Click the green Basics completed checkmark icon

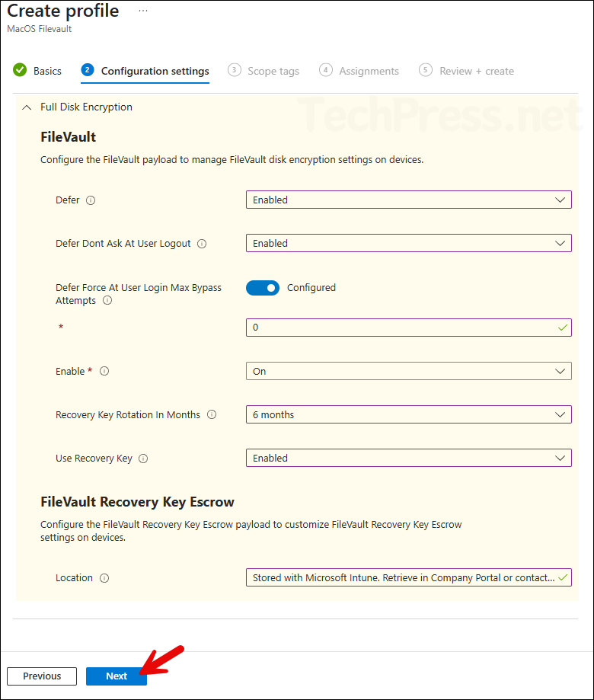[20, 70]
